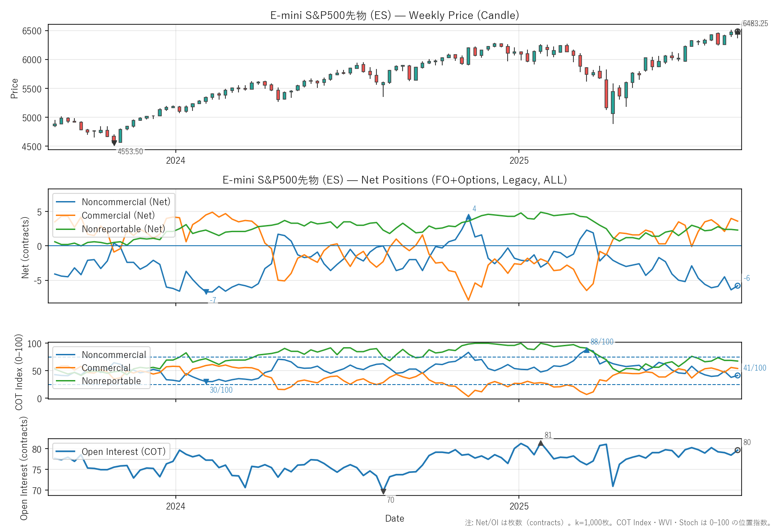The height and width of the screenshot is (532, 779).
Task: Click the 6483.25 latest price label
Action: point(755,23)
